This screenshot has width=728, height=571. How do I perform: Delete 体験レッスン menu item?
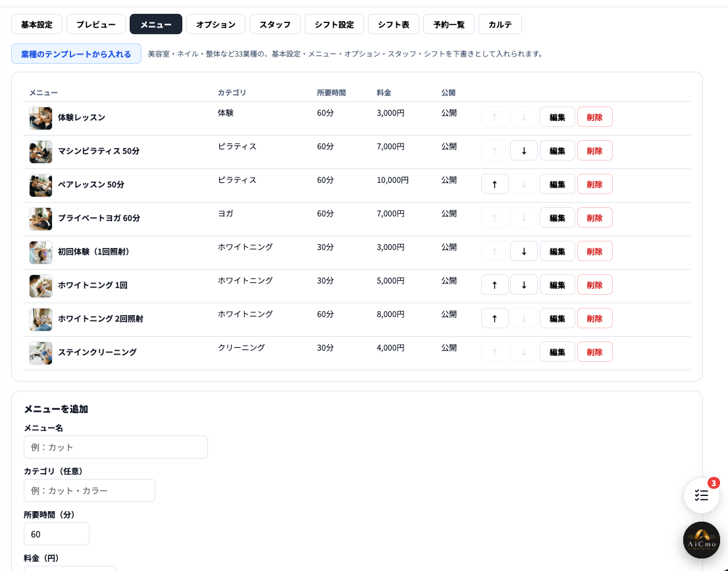(x=595, y=117)
